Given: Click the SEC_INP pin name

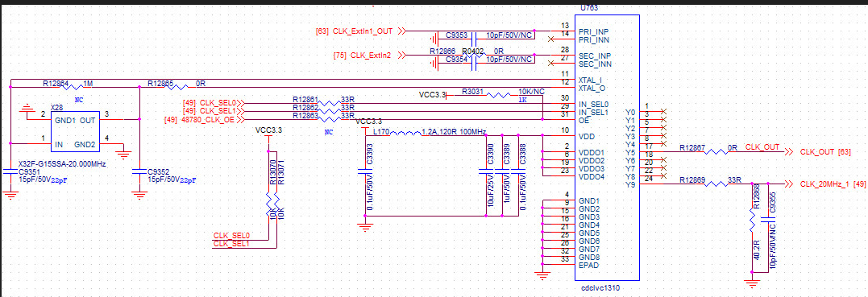Looking at the screenshot, I should pos(595,56).
